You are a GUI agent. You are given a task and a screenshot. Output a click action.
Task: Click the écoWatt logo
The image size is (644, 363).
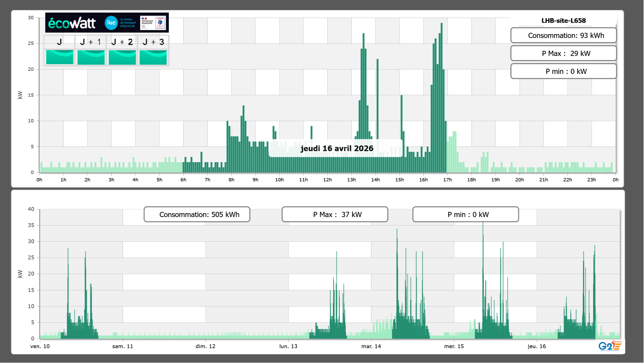click(72, 23)
